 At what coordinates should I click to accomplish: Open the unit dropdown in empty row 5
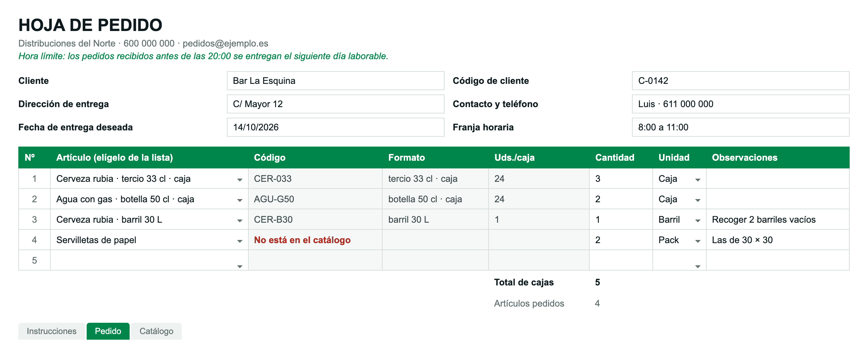click(697, 266)
